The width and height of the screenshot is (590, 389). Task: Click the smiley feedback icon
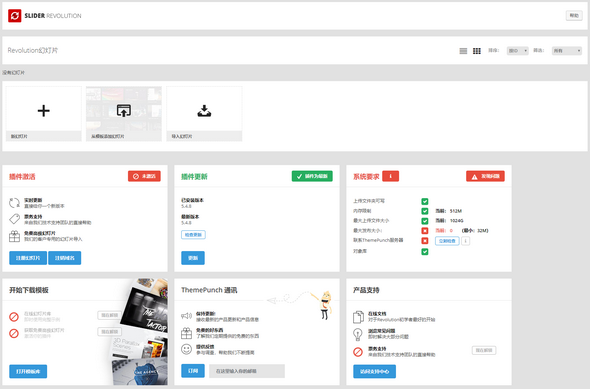(x=187, y=349)
